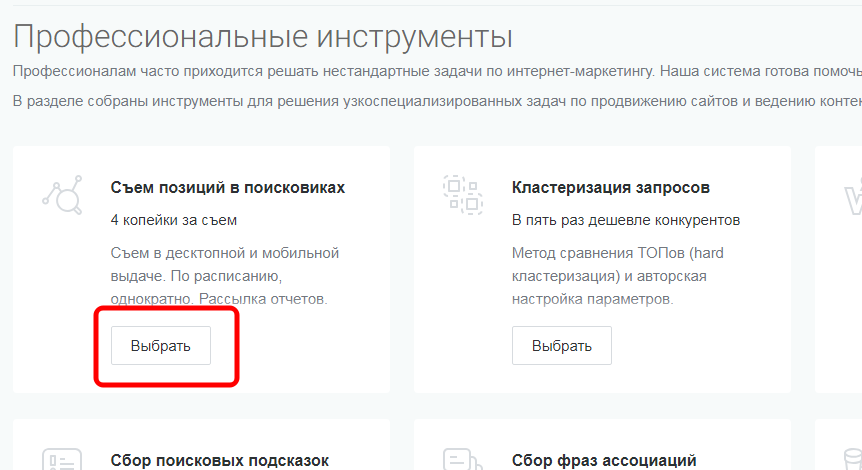Click the search suggestions collection icon
This screenshot has height=470, width=862.
tap(60, 458)
